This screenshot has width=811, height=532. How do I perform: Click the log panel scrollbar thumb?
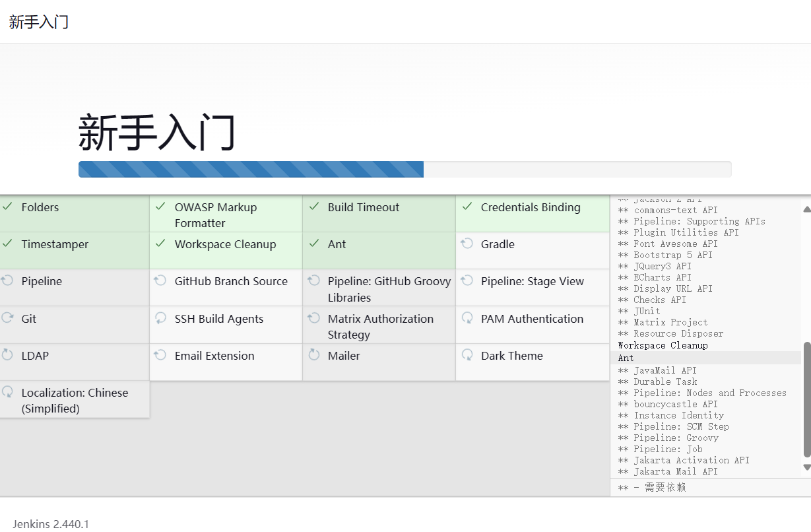[x=806, y=399]
